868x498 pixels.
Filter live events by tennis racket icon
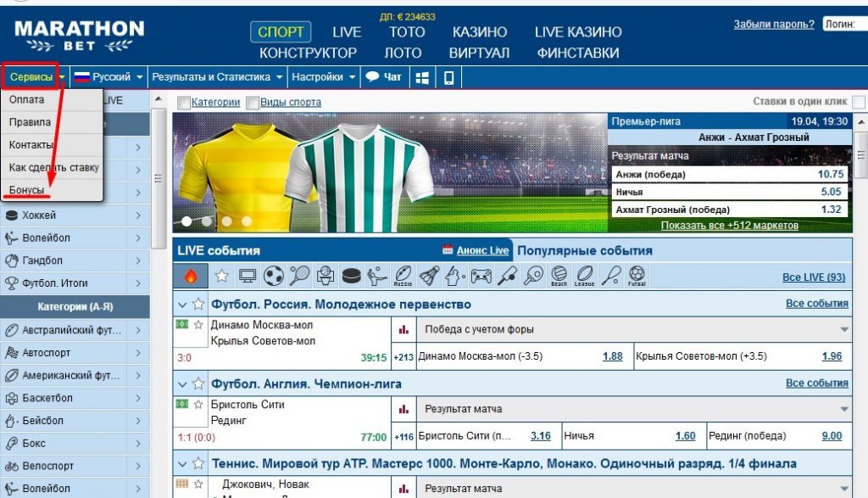(x=299, y=276)
